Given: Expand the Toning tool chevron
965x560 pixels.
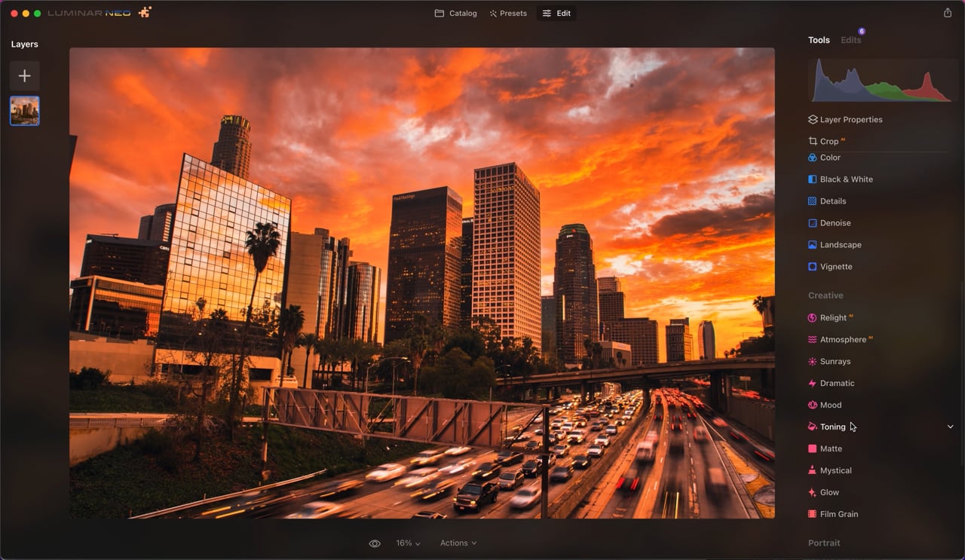Looking at the screenshot, I should coord(950,427).
